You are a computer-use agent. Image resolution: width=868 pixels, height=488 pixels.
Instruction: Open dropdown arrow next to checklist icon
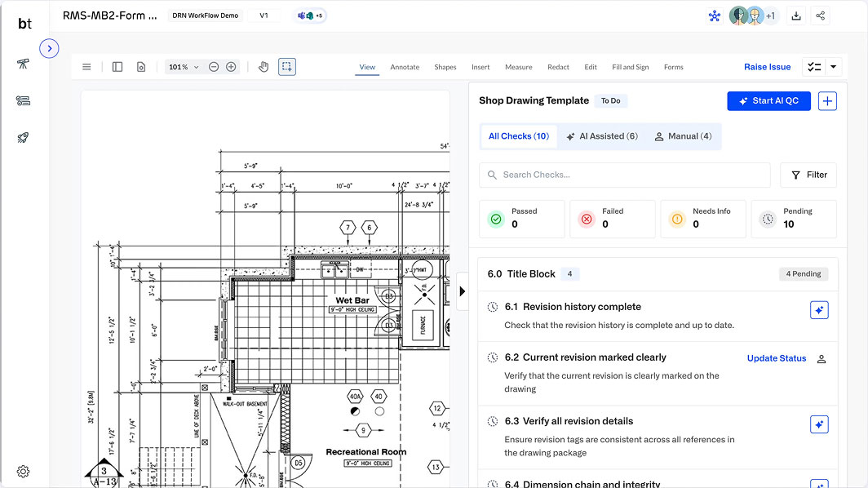(833, 67)
